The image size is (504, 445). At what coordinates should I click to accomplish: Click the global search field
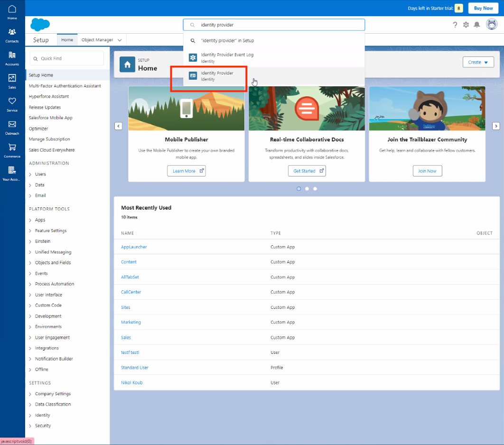pyautogui.click(x=274, y=25)
